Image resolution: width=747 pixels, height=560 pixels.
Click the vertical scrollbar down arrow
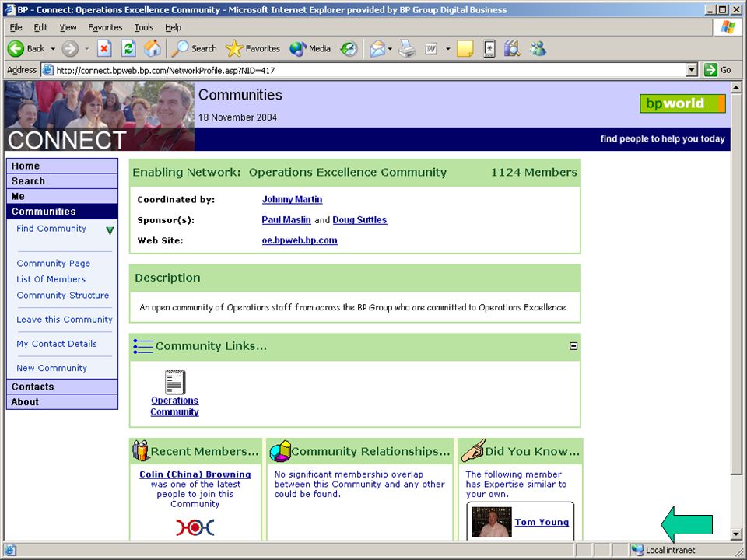click(x=736, y=534)
